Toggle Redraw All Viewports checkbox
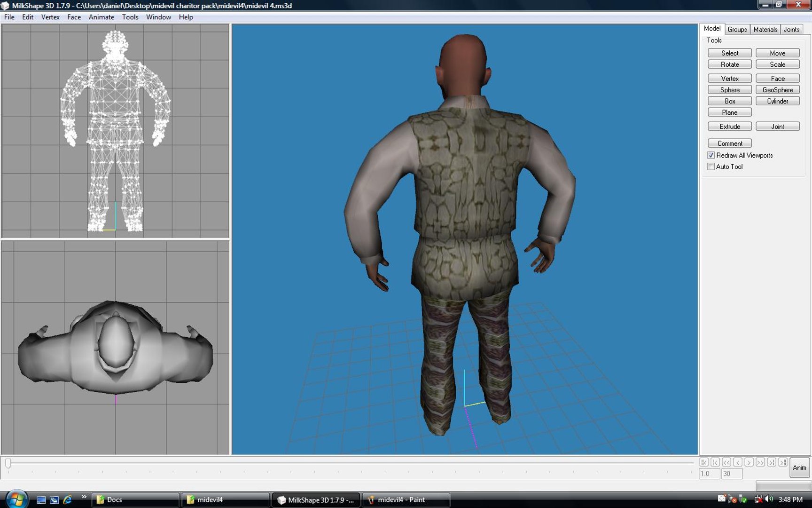This screenshot has width=812, height=508. 711,155
